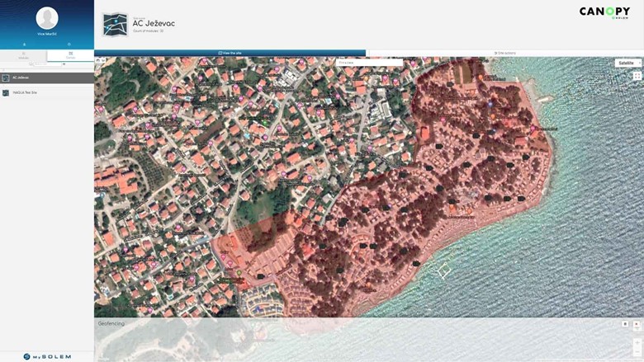Close the Geofencing panel
The height and width of the screenshot is (362, 644).
pyautogui.click(x=637, y=324)
